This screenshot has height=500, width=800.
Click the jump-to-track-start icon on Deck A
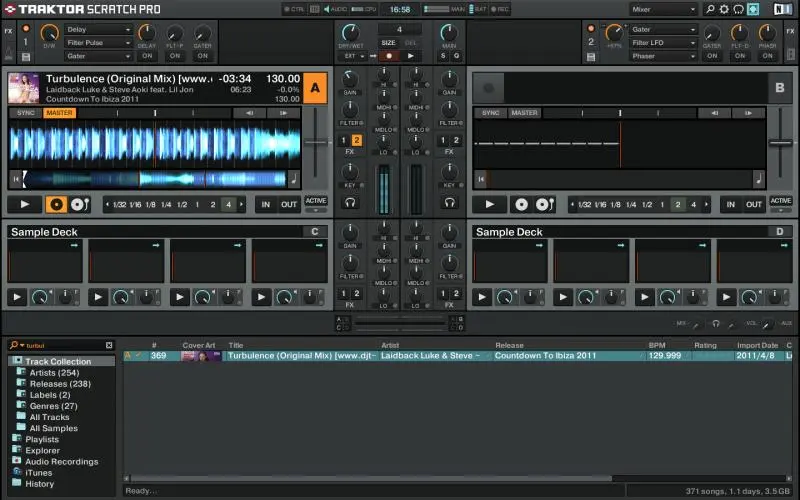coord(16,180)
